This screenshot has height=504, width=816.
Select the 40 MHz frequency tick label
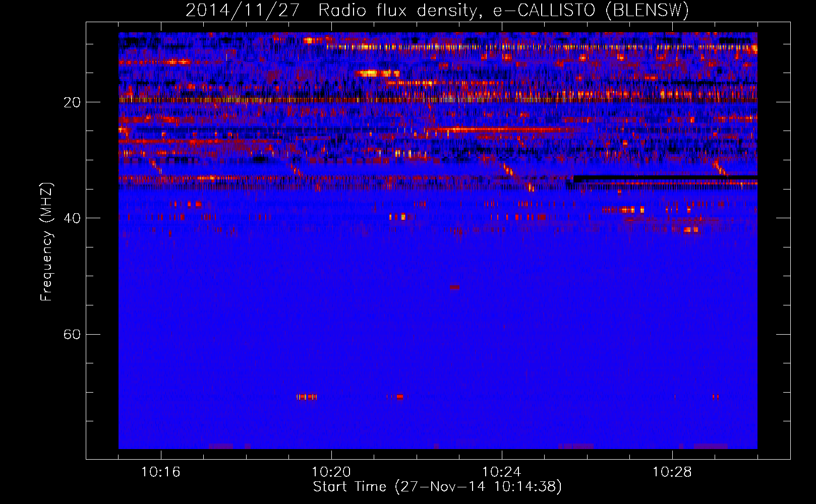[72, 218]
